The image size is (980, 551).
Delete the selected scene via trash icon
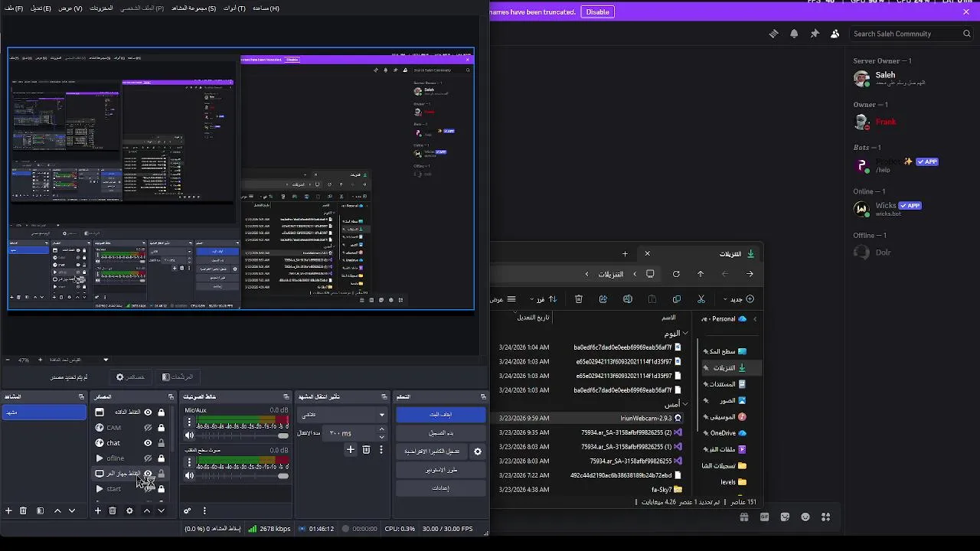coord(23,510)
